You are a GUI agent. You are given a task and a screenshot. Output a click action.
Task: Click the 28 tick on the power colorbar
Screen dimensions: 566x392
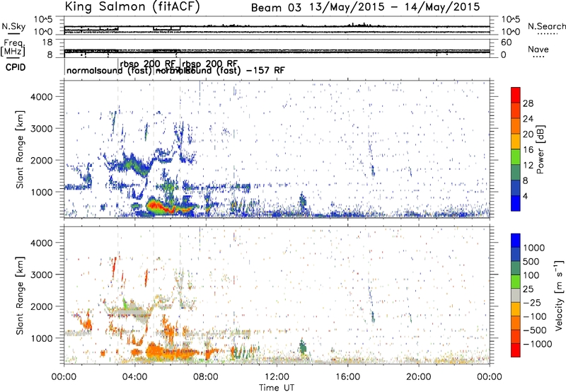point(528,103)
